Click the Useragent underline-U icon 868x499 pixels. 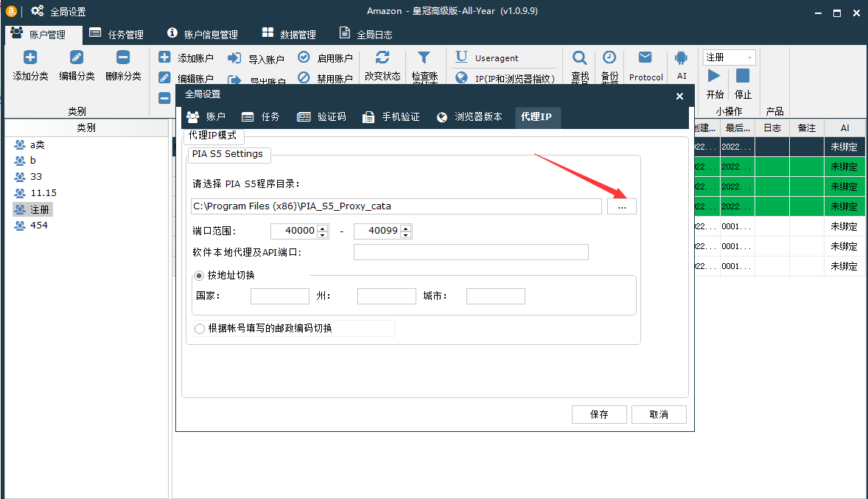point(462,57)
